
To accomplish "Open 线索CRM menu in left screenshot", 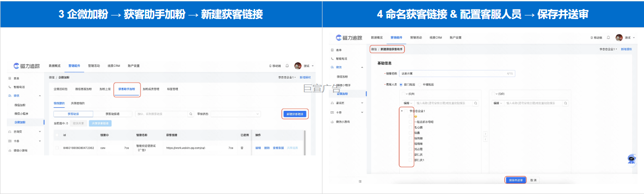I will tap(114, 66).
